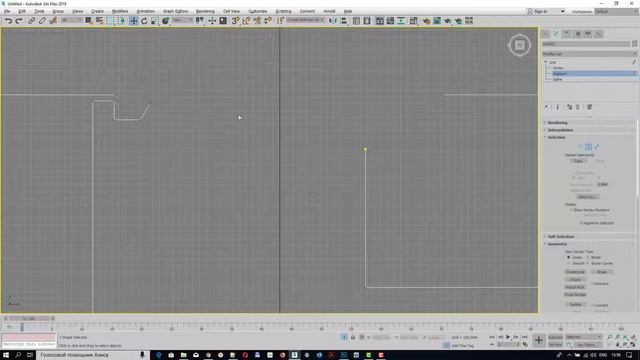Viewport: 640px width, 360px height.
Task: Open the Sign In dropdown
Action: click(x=546, y=11)
